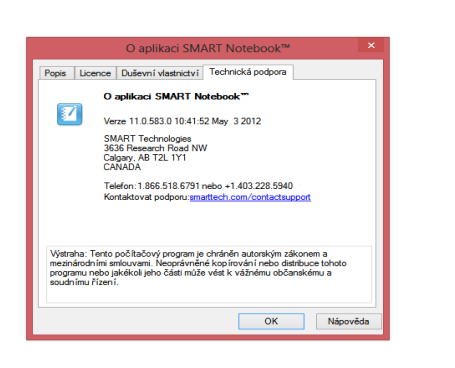Click the Výstraha copyright warning text
The width and height of the screenshot is (455, 368).
[x=198, y=268]
